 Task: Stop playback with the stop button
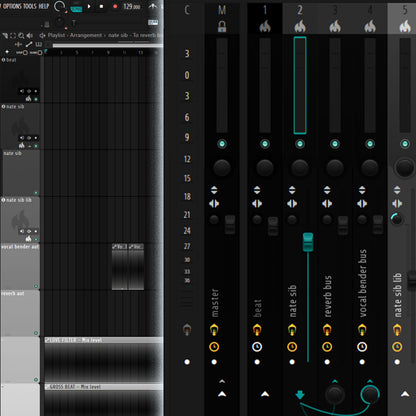[101, 6]
